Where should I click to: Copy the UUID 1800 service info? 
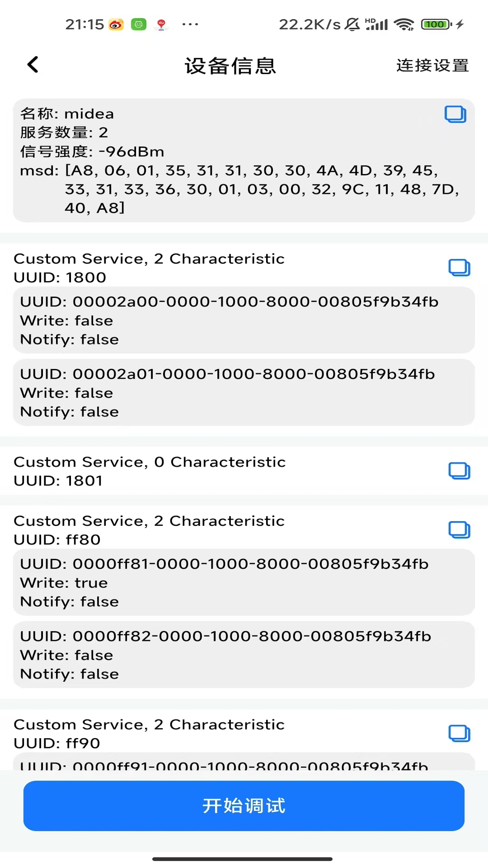[459, 268]
